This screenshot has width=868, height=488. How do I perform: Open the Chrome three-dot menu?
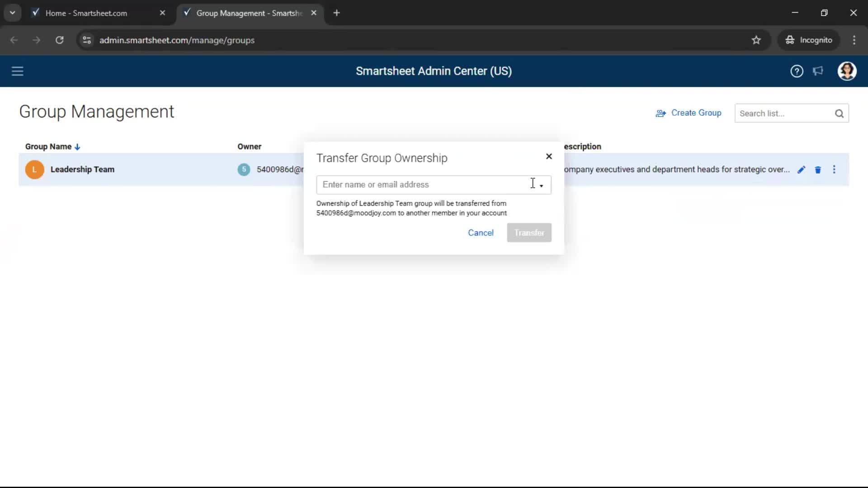tap(854, 40)
